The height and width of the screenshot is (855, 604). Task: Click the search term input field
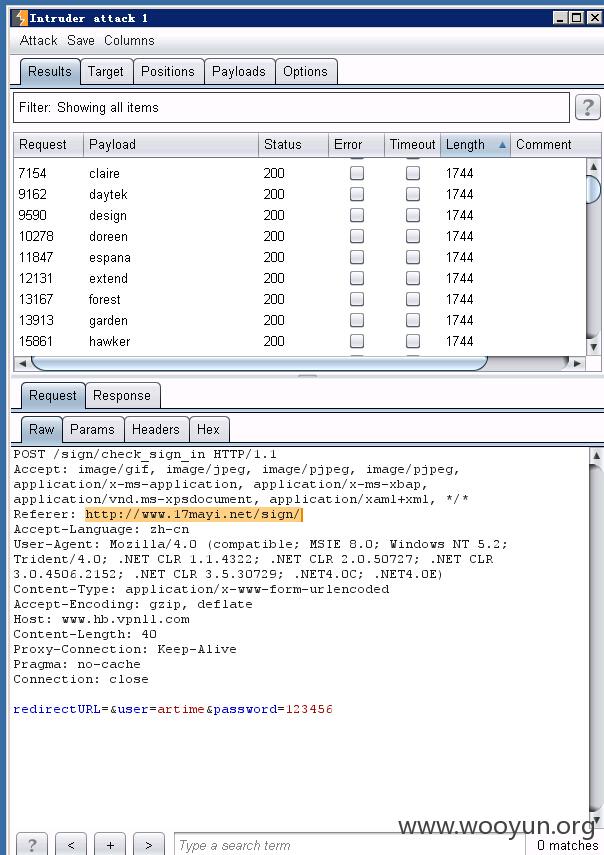click(349, 845)
